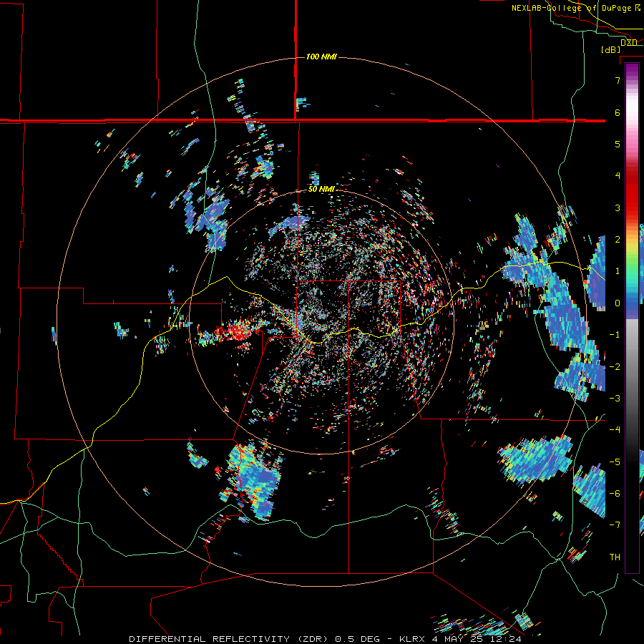Click the [dB] units label
The width and height of the screenshot is (644, 644).
pyautogui.click(x=611, y=49)
